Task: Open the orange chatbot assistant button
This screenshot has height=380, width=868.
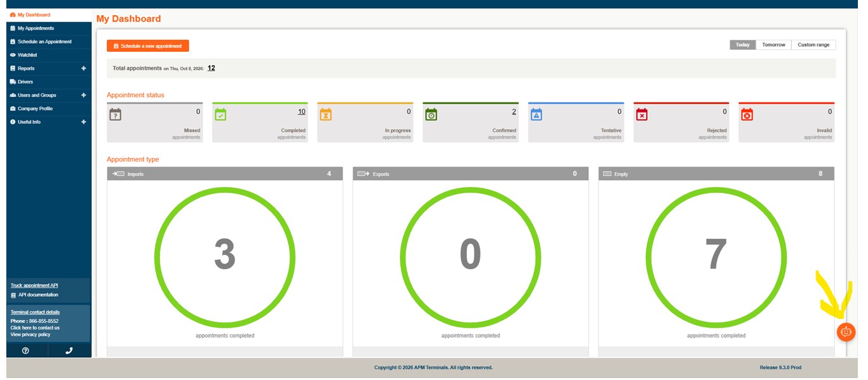Action: [846, 332]
